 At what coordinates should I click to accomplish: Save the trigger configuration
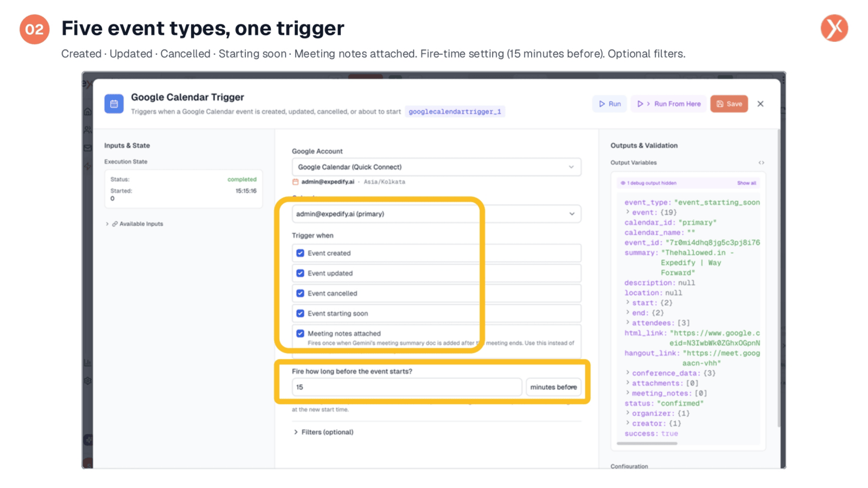pos(729,104)
